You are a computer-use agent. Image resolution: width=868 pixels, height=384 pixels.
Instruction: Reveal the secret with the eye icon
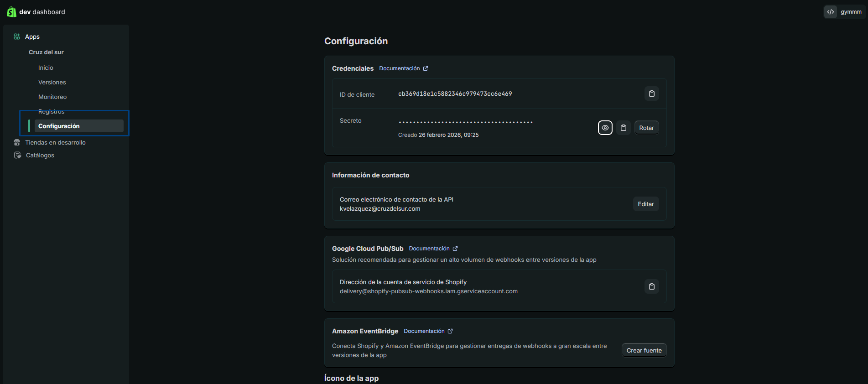605,128
